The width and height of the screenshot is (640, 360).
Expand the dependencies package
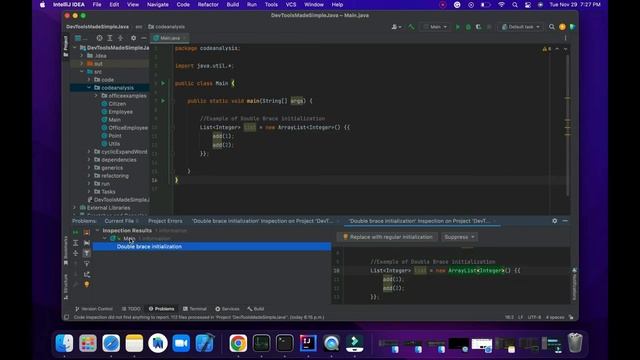point(89,160)
